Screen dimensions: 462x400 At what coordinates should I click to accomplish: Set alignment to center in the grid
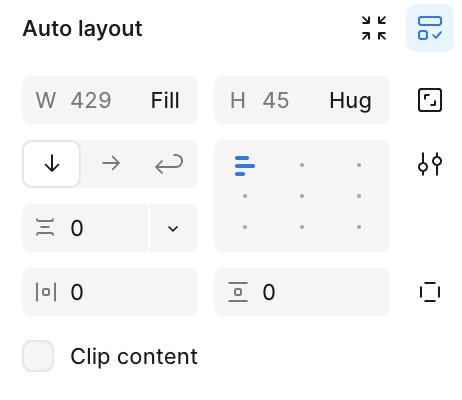(x=302, y=196)
